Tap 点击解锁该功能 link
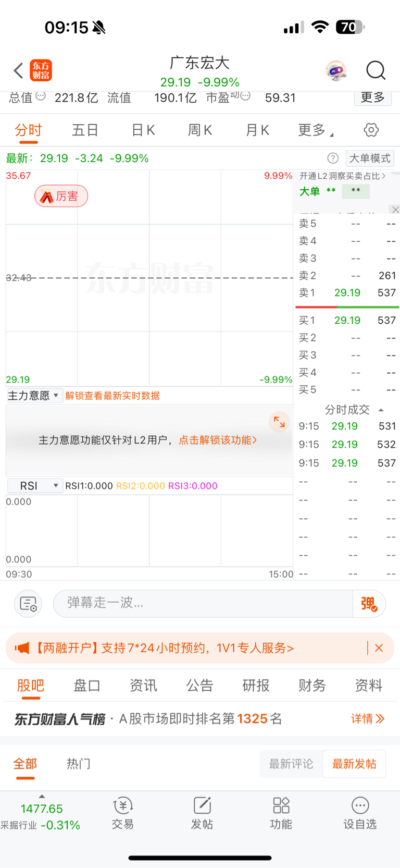Viewport: 400px width, 868px height. pyautogui.click(x=218, y=440)
